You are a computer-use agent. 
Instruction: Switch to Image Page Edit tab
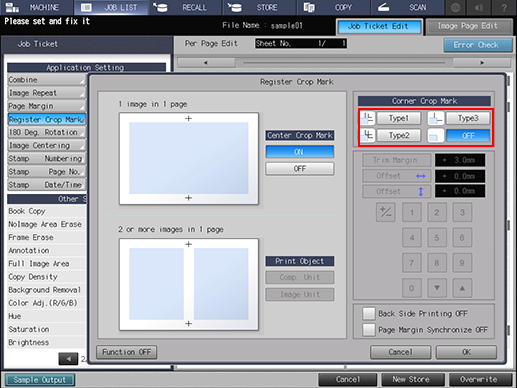pyautogui.click(x=469, y=26)
